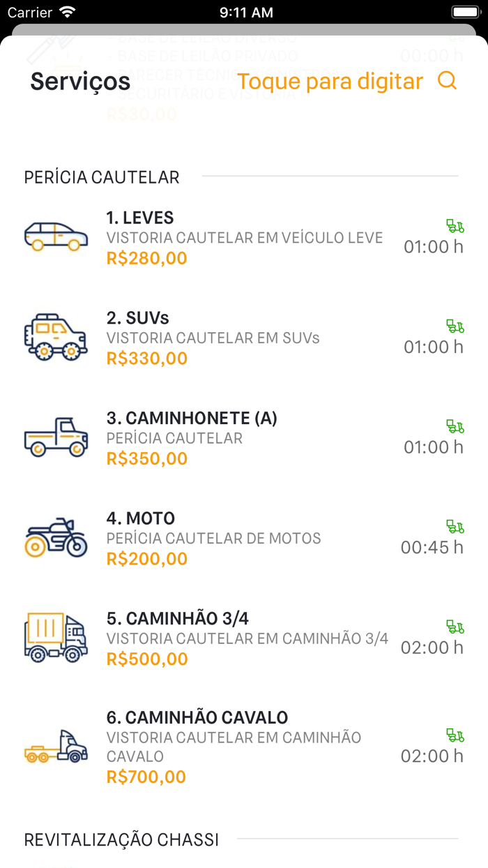Image resolution: width=488 pixels, height=868 pixels.
Task: Select the motorcycle icon for MOTO
Action: tap(56, 537)
